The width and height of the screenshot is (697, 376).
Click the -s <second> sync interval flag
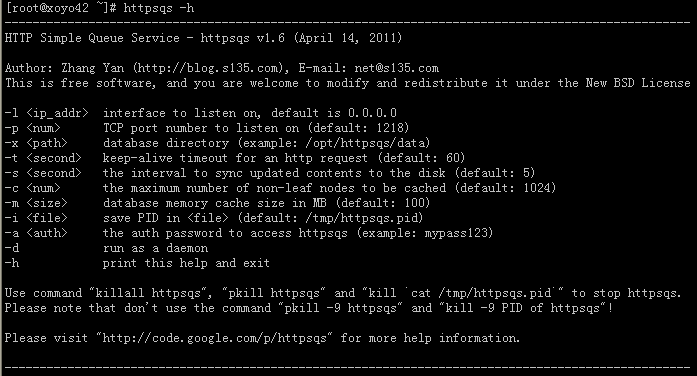pyautogui.click(x=43, y=173)
